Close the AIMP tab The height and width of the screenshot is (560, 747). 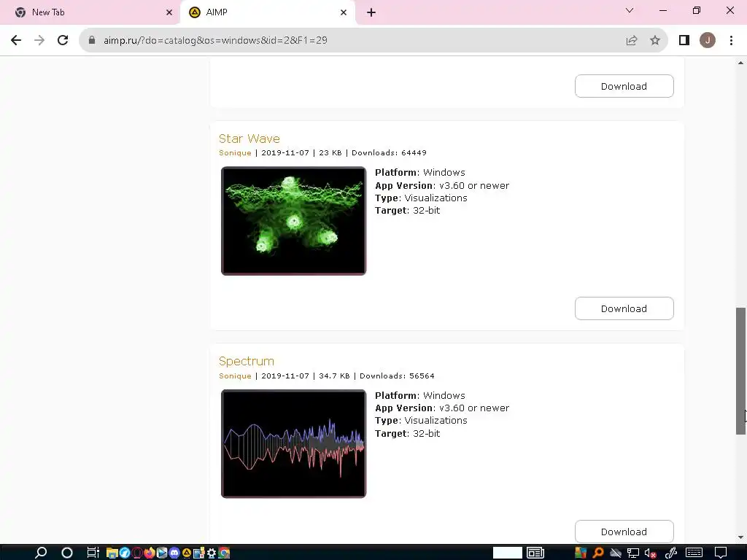click(x=344, y=12)
